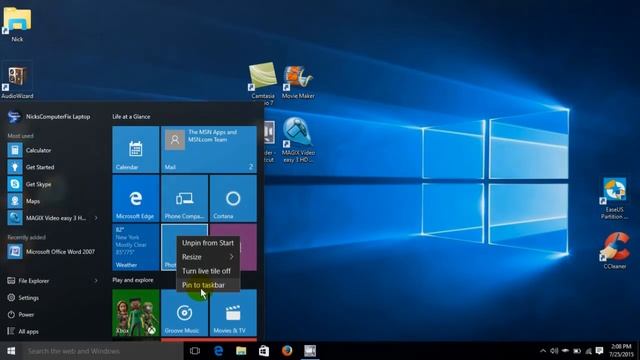The width and height of the screenshot is (640, 360).
Task: Open the volume control in system tray
Action: (x=554, y=351)
